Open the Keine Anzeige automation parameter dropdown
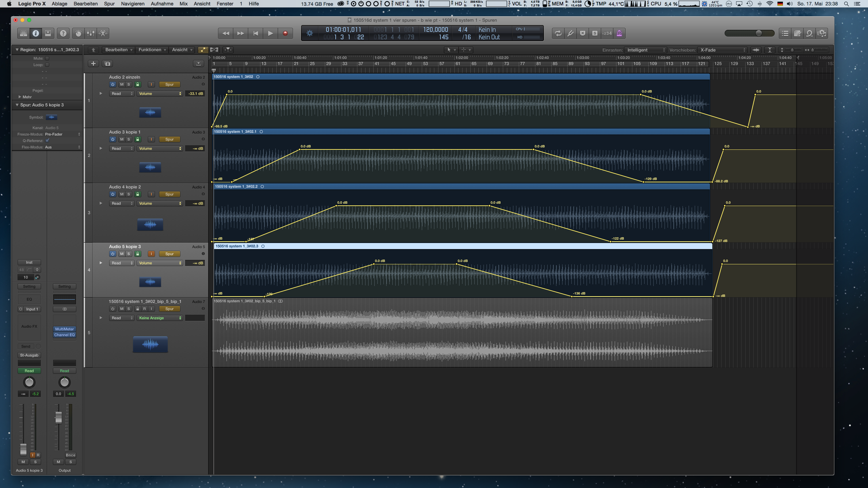The width and height of the screenshot is (868, 488). pyautogui.click(x=160, y=318)
